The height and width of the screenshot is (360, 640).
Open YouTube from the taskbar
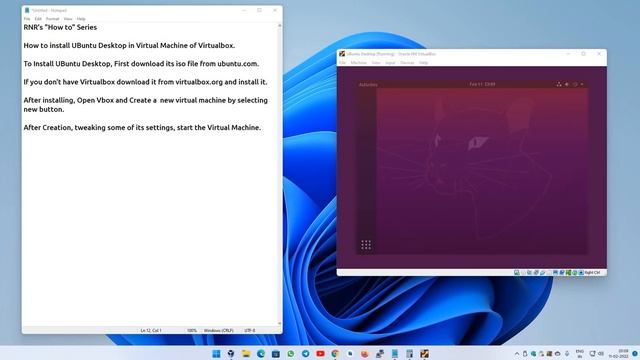click(320, 354)
